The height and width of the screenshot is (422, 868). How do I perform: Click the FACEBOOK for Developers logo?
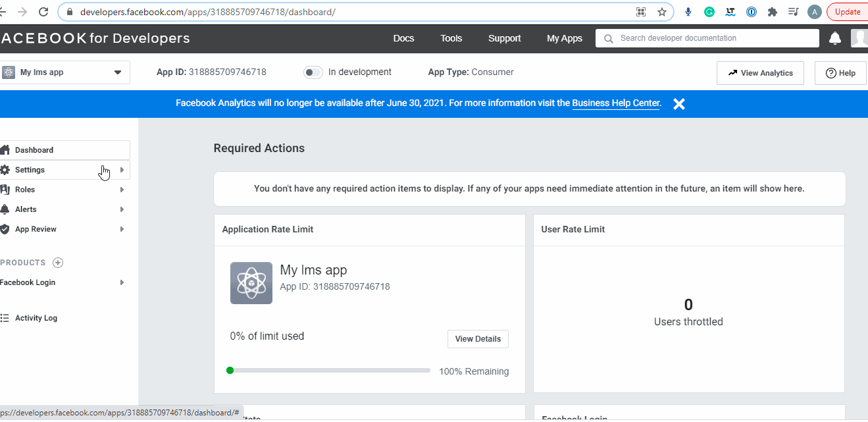95,38
